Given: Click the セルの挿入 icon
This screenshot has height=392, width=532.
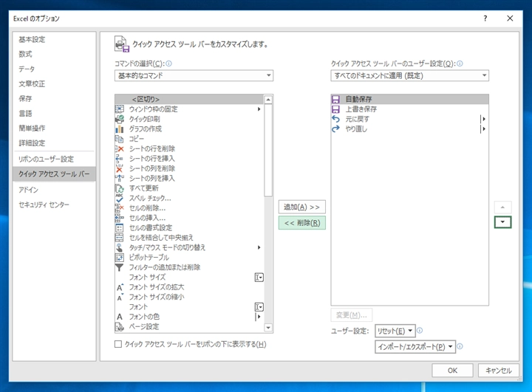Looking at the screenshot, I should [x=120, y=218].
